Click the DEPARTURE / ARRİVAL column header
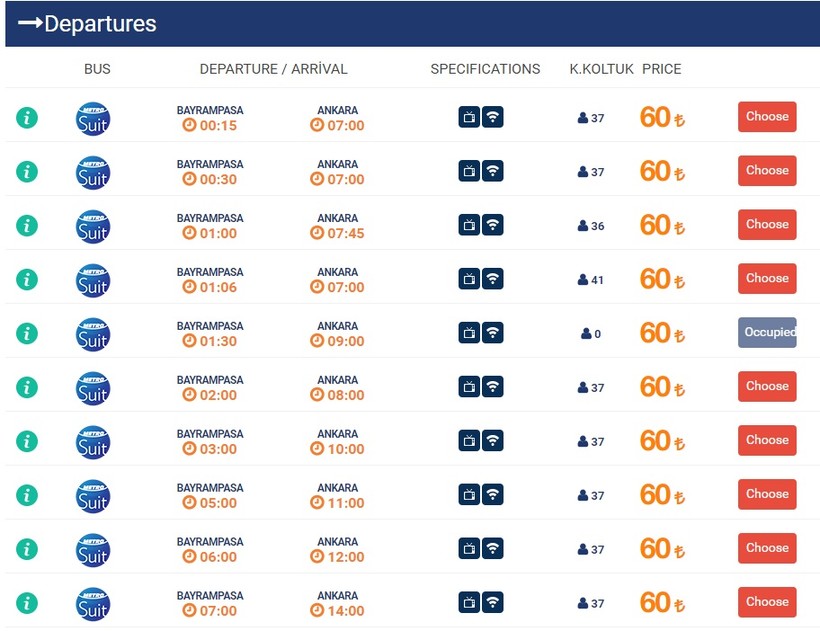Image resolution: width=820 pixels, height=631 pixels. [x=273, y=69]
